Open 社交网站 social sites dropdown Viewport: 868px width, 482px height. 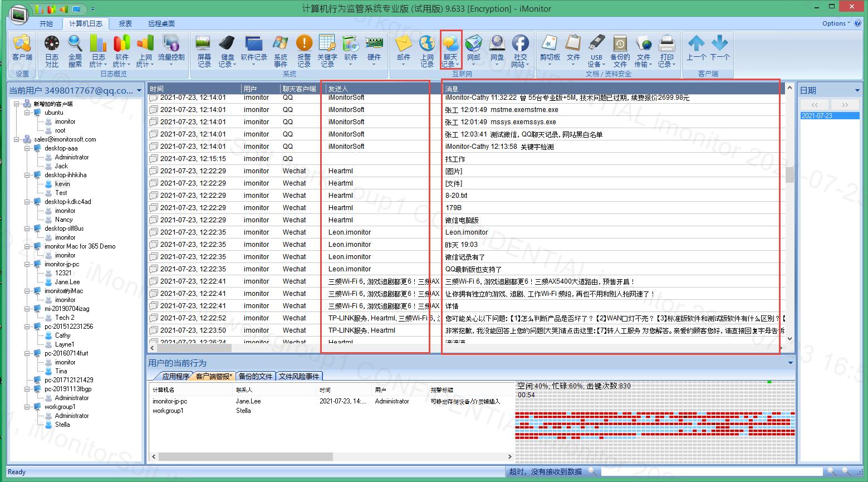pos(521,51)
